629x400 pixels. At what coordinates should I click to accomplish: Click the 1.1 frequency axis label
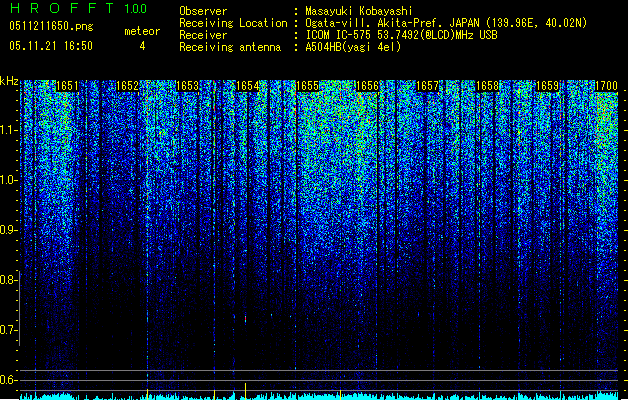[9, 130]
